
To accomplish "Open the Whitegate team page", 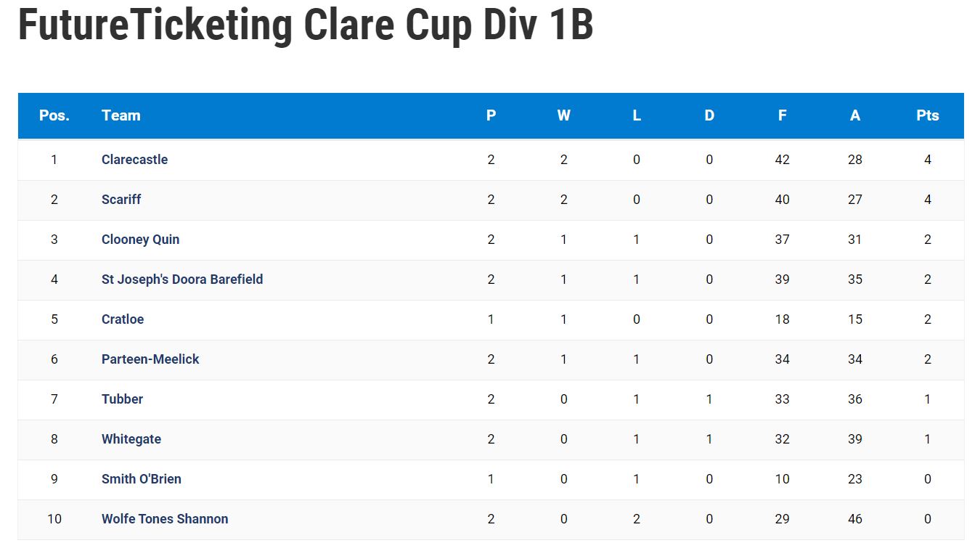I will coord(131,439).
